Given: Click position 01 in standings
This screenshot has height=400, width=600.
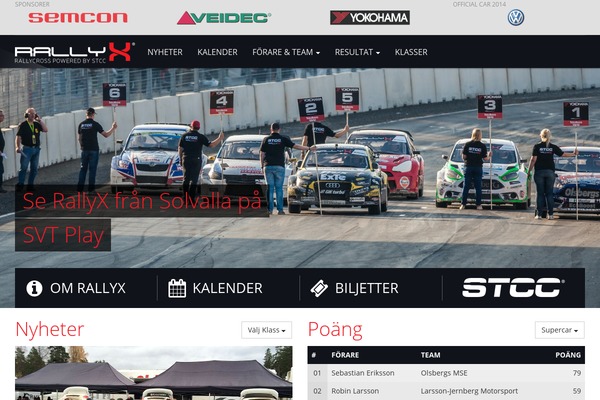Looking at the screenshot, I should point(317,373).
